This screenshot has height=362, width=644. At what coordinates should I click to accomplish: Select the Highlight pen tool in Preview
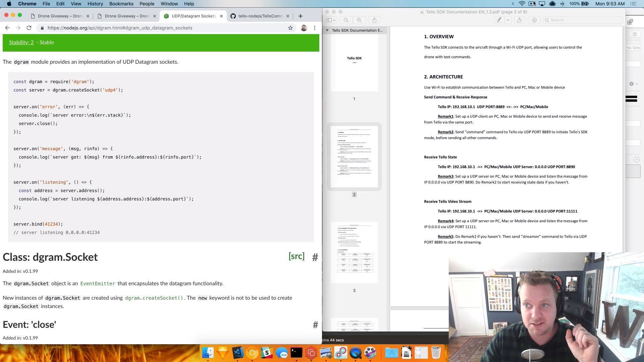[499, 20]
